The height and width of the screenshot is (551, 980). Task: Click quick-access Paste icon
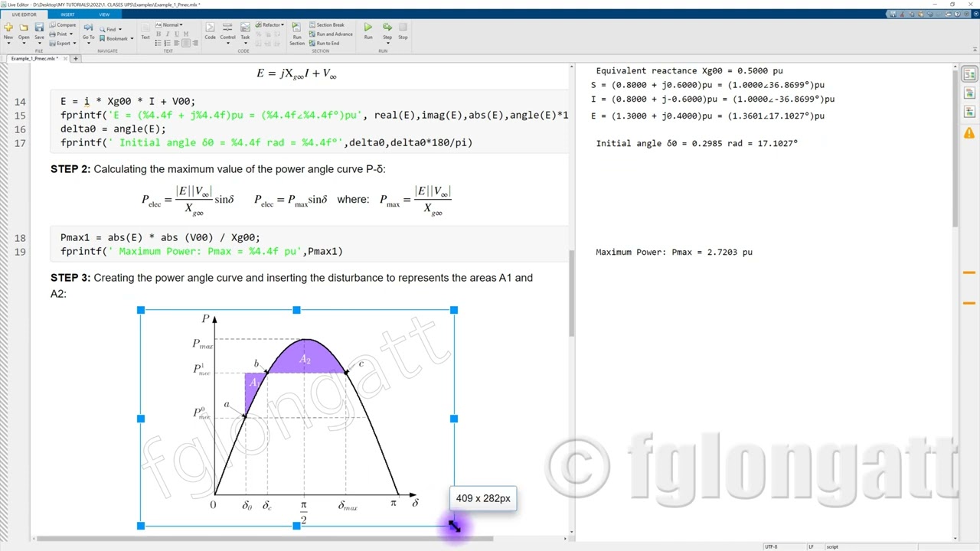tap(920, 14)
